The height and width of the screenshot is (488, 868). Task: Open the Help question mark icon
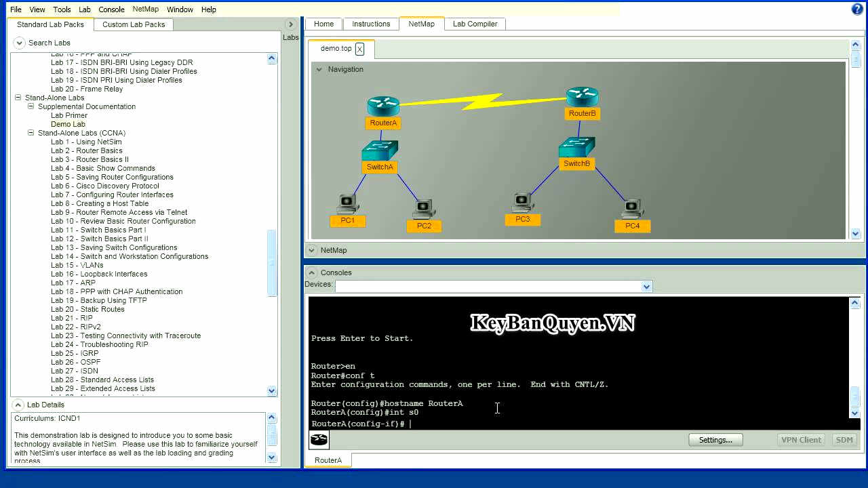(x=858, y=8)
